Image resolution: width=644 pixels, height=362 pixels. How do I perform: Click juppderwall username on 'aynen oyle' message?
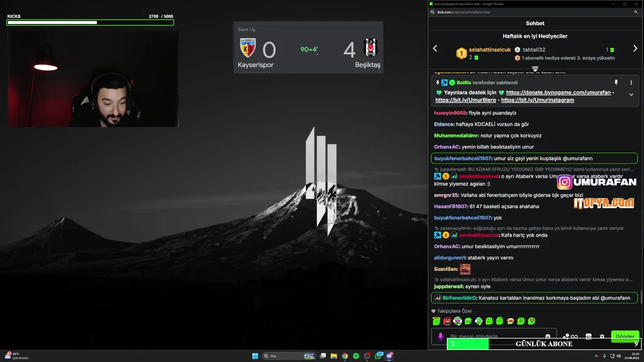pyautogui.click(x=448, y=287)
